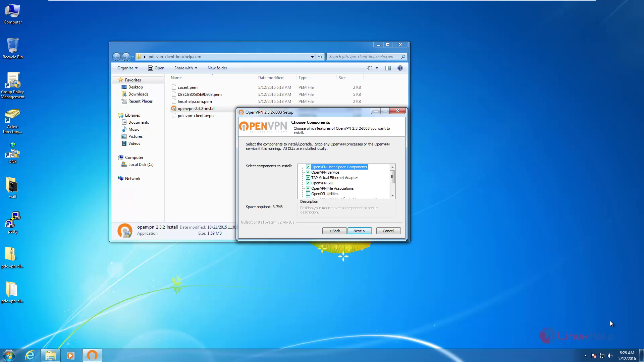The height and width of the screenshot is (362, 644).
Task: Open Documents library
Action: [139, 122]
